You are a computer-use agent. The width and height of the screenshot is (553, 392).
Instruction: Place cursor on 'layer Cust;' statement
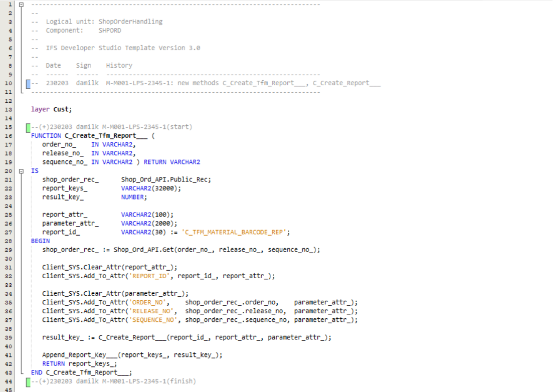click(x=51, y=109)
